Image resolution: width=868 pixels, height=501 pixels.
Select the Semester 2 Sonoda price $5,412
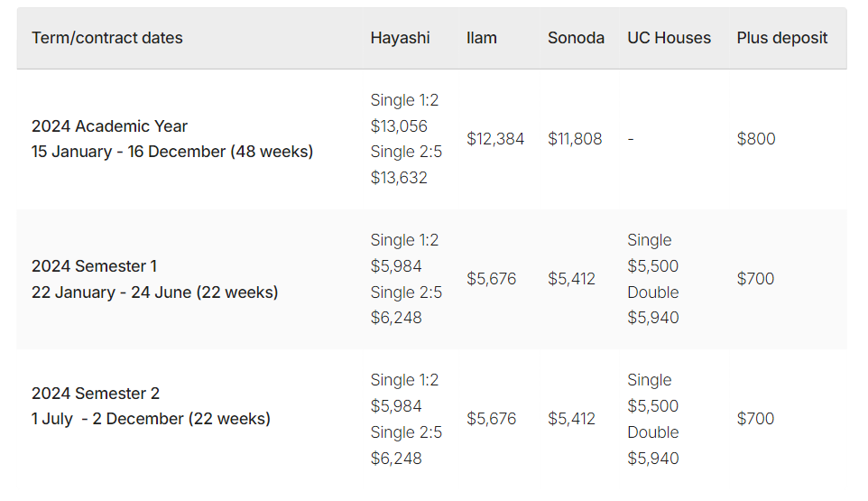[571, 419]
